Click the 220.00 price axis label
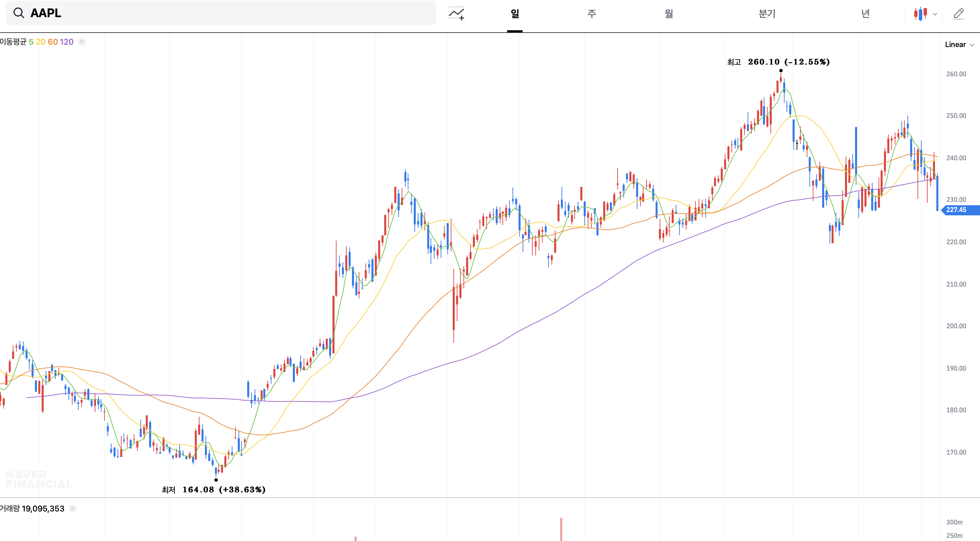This screenshot has height=541, width=980. pyautogui.click(x=956, y=242)
